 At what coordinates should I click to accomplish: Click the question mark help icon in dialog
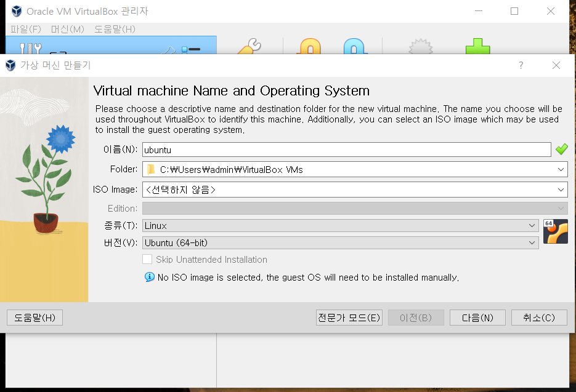click(521, 65)
